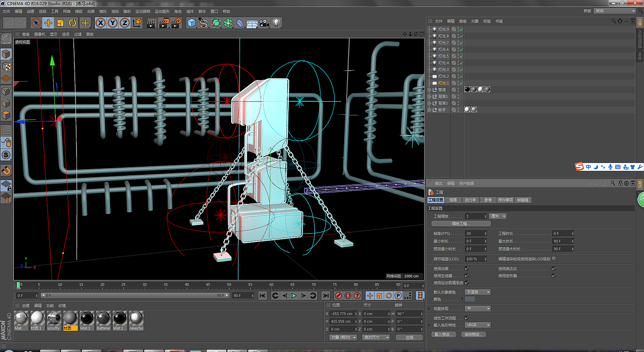644x352 pixels.
Task: Click the 缩放工程 button
Action: coord(461,224)
